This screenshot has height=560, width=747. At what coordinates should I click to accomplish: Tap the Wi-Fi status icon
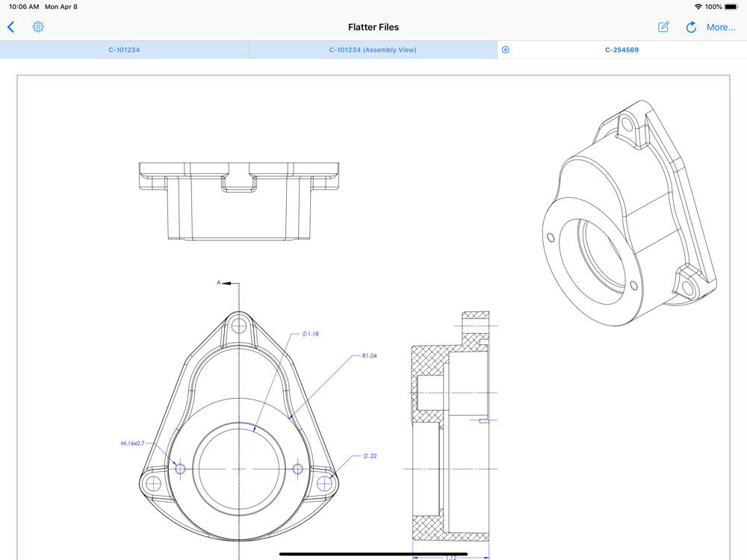coord(698,7)
